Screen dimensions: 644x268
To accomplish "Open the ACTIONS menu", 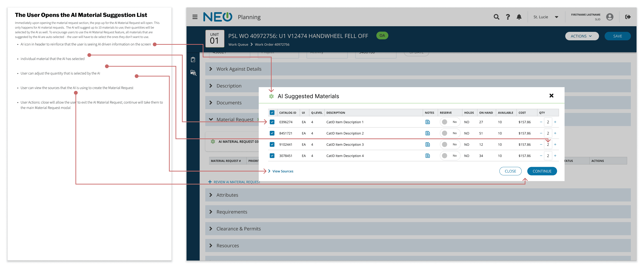I will click(x=581, y=36).
